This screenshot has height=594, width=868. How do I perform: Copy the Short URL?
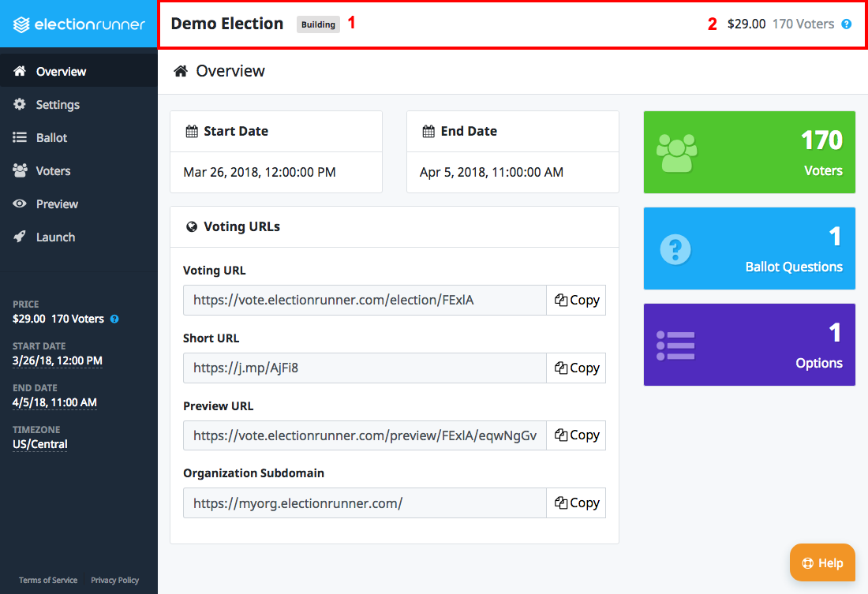[x=576, y=368]
